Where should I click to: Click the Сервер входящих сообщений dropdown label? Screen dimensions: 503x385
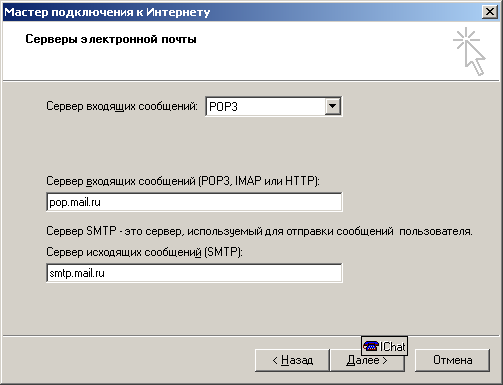122,106
